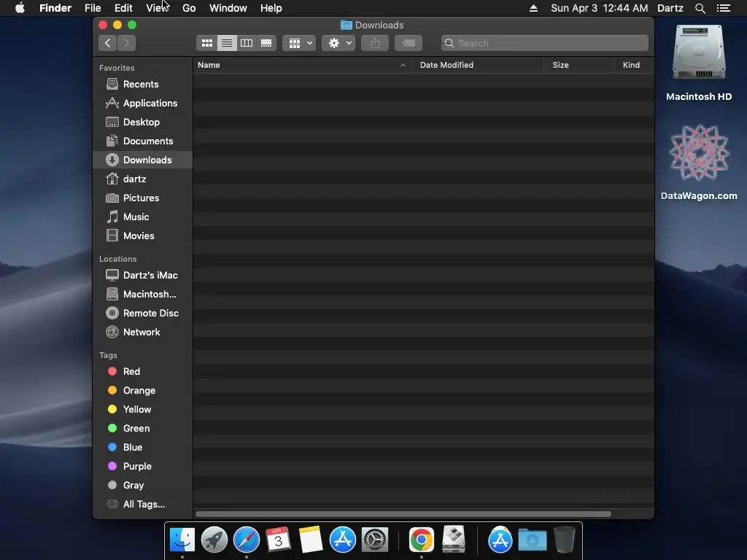Image resolution: width=747 pixels, height=560 pixels.
Task: Open the Edit menu
Action: point(123,8)
